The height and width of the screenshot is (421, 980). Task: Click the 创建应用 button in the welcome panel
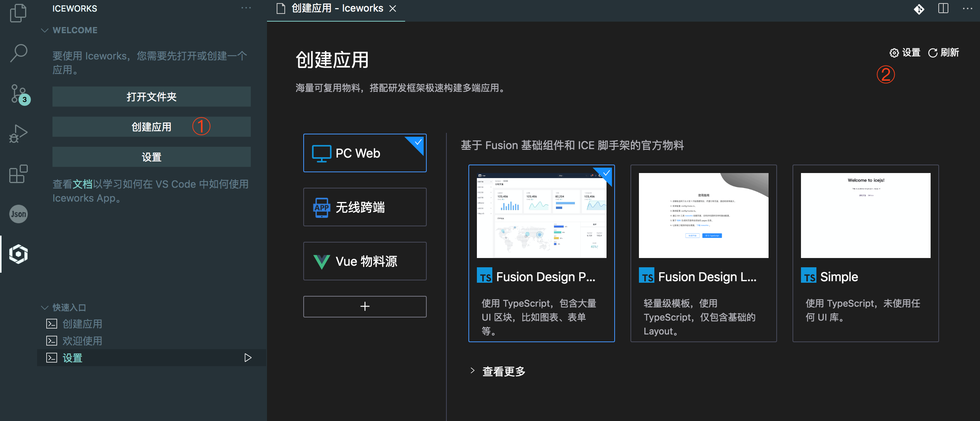click(x=152, y=127)
